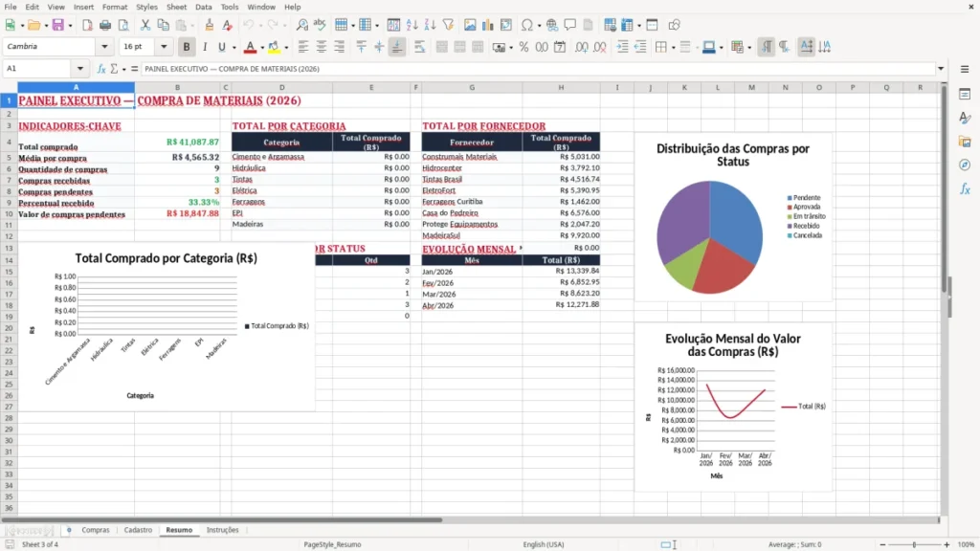The width and height of the screenshot is (980, 551).
Task: Clear direct formatting icon
Action: coord(228,25)
